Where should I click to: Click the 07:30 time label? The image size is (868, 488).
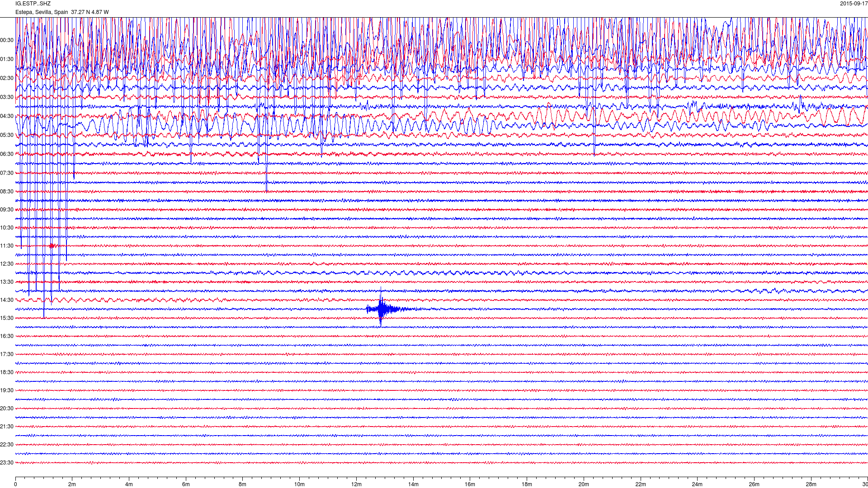[7, 173]
